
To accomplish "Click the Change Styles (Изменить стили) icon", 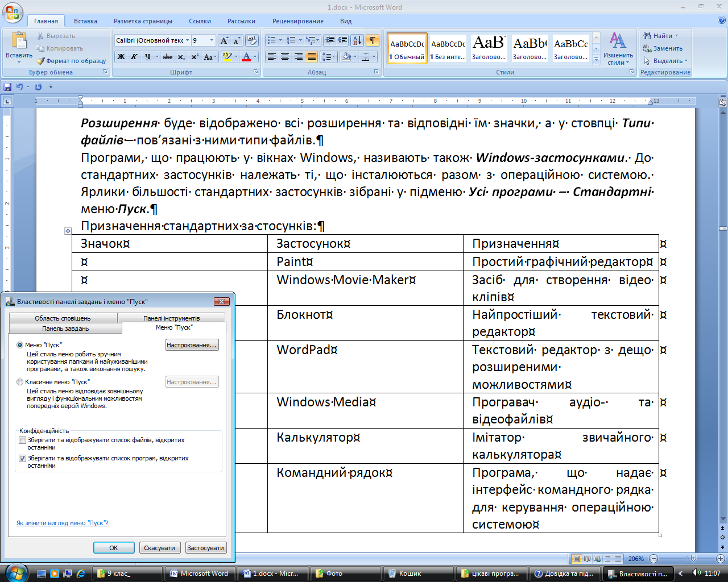I will (618, 49).
